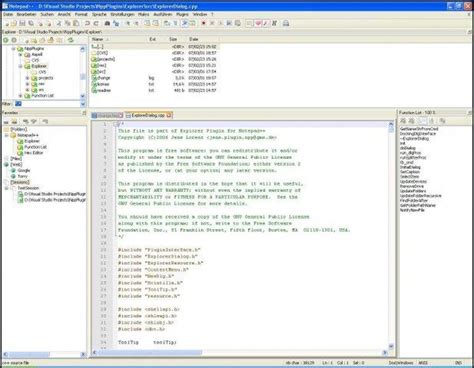Click the Explorer green back arrow icon

tap(6, 40)
